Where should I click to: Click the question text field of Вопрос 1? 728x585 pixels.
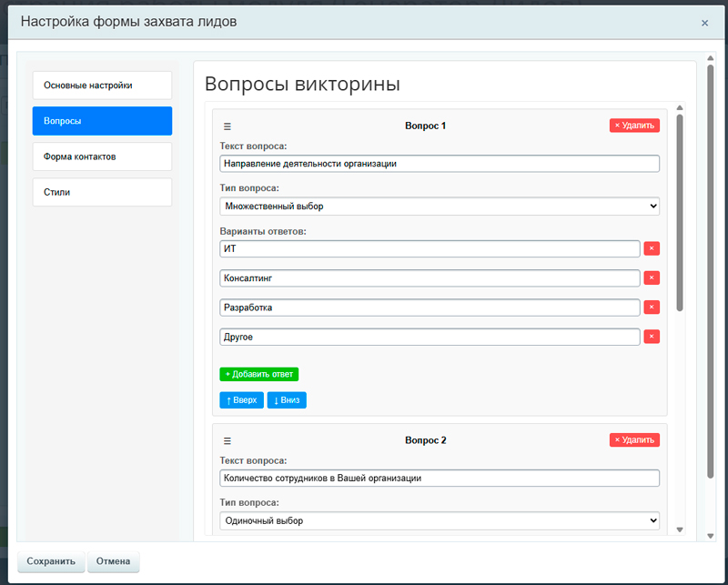tap(440, 164)
